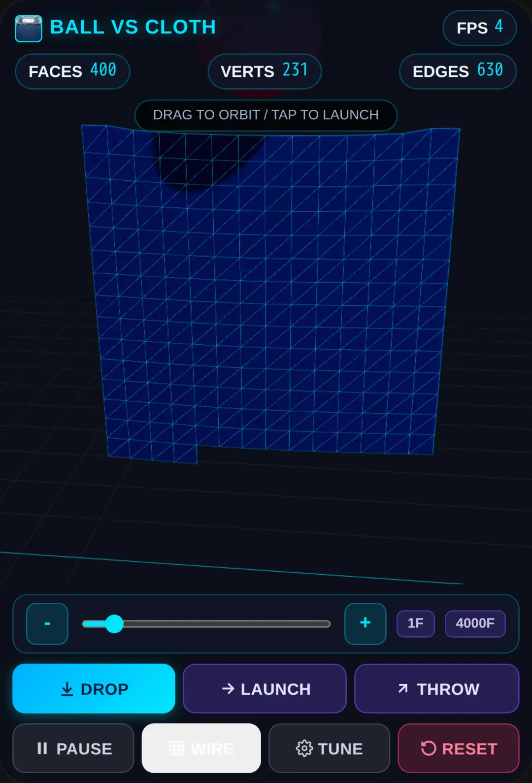Pause the simulation
Screen dimensions: 532x783
click(73, 748)
